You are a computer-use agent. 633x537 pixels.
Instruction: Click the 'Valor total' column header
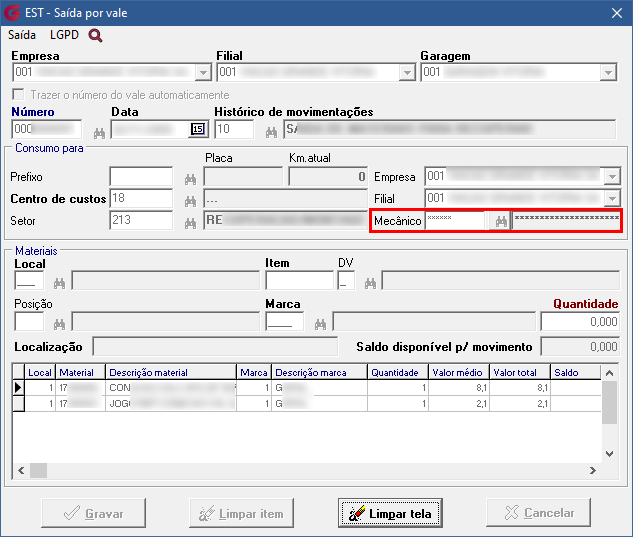pos(520,372)
